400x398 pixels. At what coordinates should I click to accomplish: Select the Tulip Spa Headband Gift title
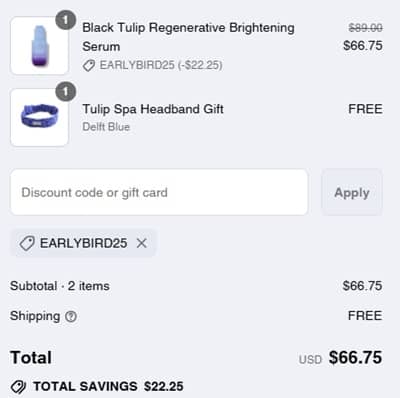pyautogui.click(x=153, y=109)
